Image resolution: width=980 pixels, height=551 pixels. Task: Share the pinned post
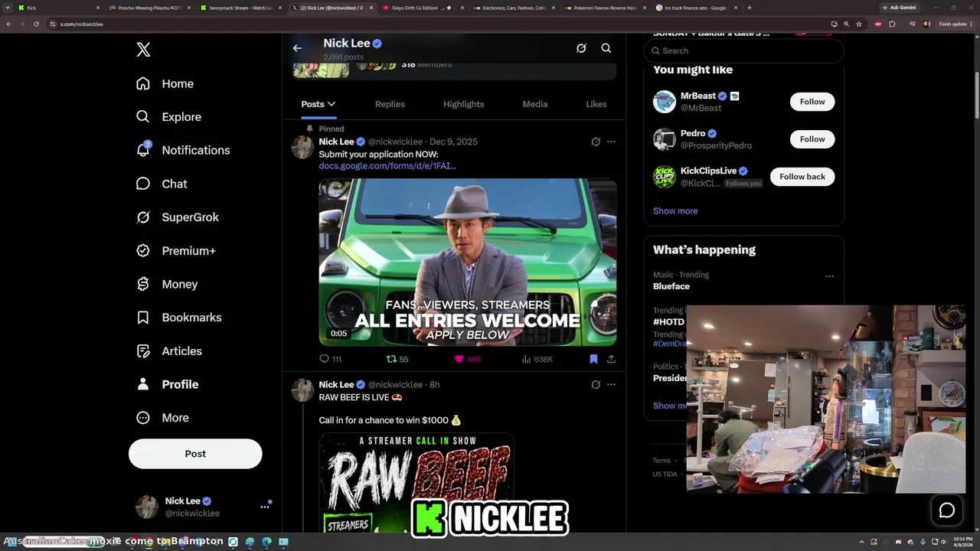(x=611, y=359)
